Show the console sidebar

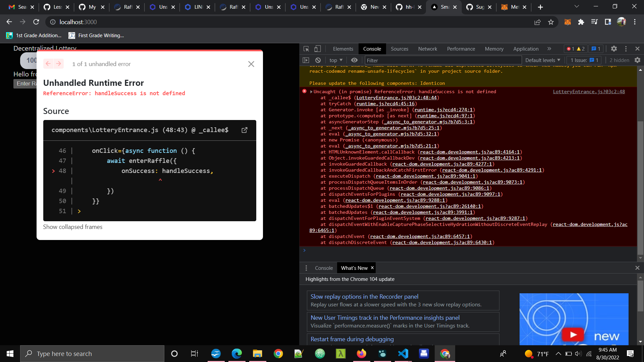306,60
